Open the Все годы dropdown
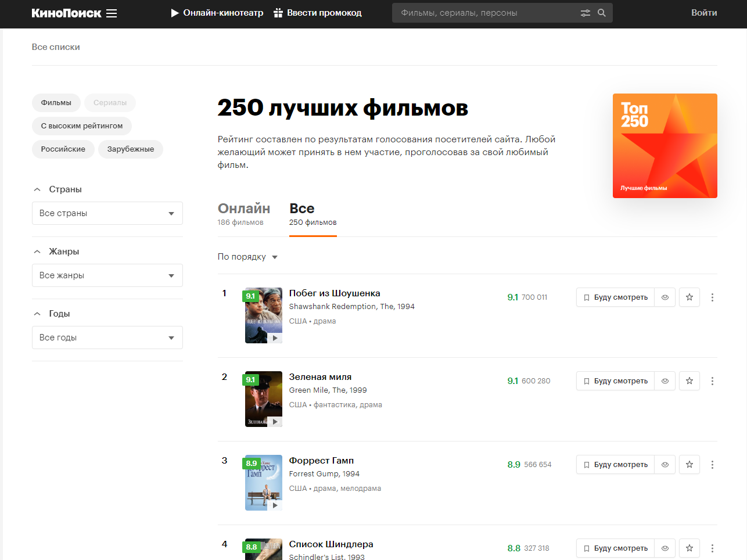Viewport: 747px width, 560px height. click(x=107, y=338)
